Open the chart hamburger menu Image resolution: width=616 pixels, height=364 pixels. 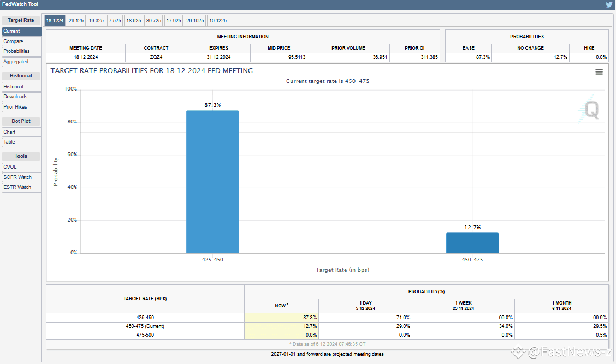[x=599, y=71]
